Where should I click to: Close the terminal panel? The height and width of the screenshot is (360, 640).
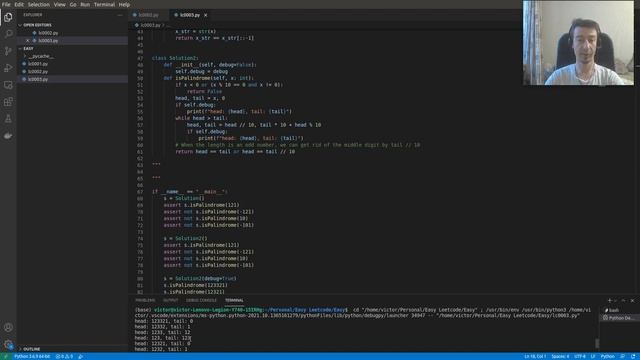point(632,300)
